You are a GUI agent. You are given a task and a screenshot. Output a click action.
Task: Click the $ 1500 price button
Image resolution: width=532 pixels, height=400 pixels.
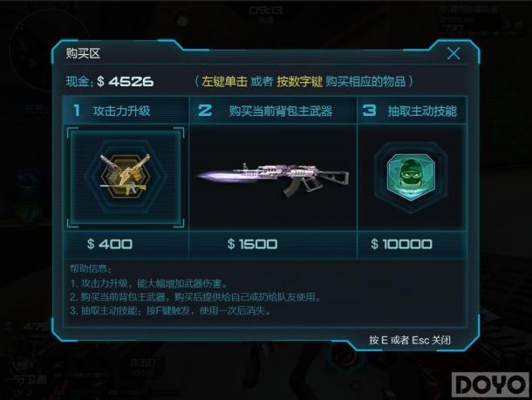click(252, 244)
